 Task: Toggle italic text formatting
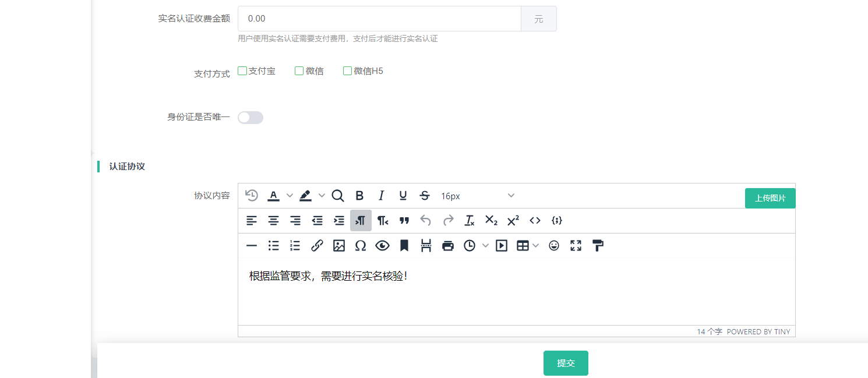(x=381, y=196)
